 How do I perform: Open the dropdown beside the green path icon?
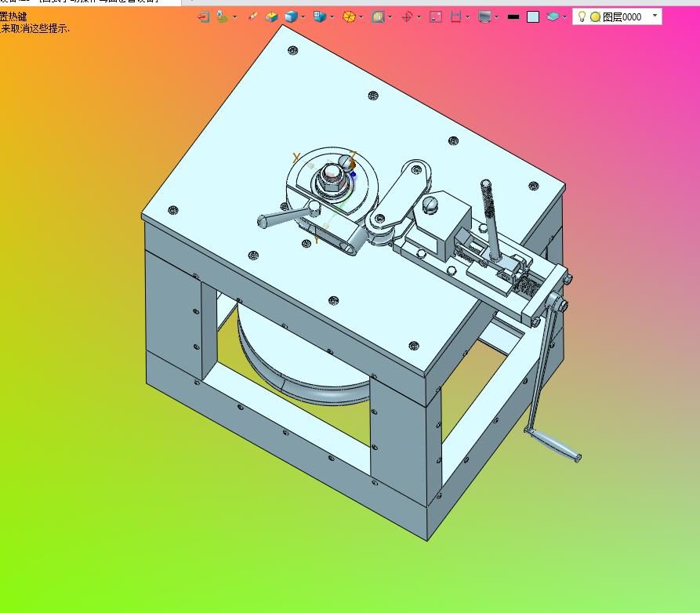(x=235, y=17)
